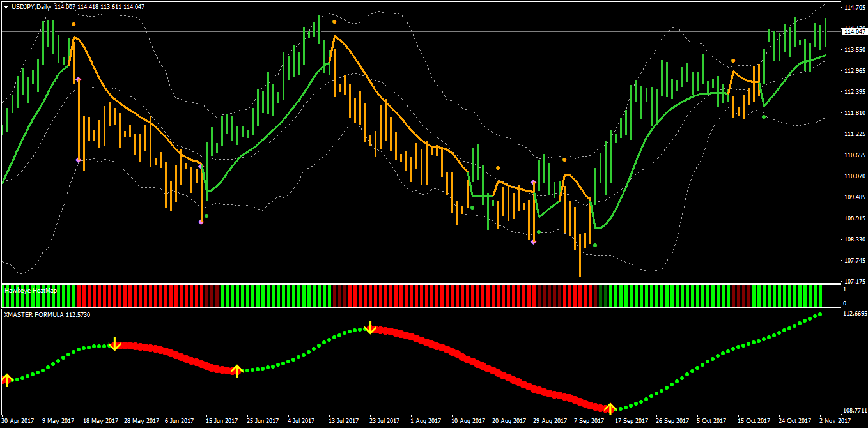
Task: Click the 111.225 price axis label
Action: [854, 134]
